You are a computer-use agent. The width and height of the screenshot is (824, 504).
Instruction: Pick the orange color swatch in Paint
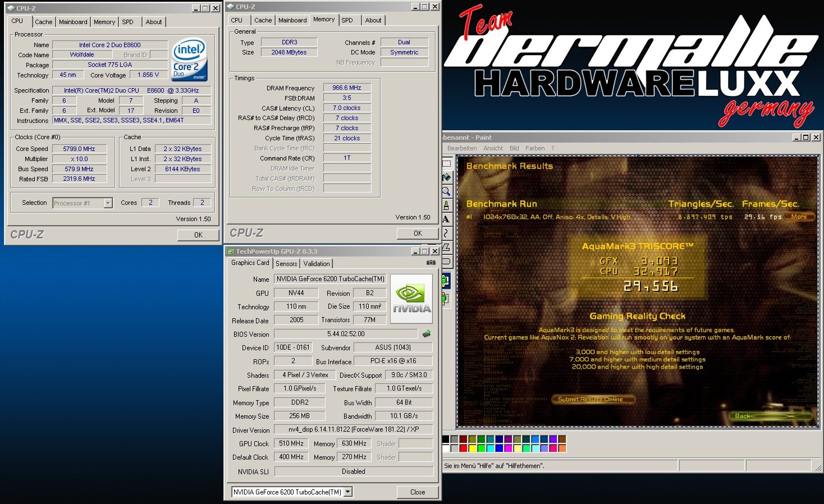pos(562,448)
